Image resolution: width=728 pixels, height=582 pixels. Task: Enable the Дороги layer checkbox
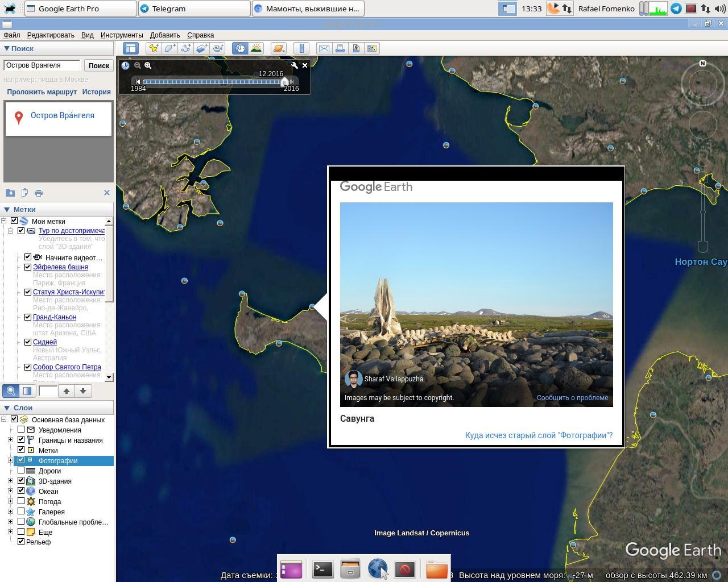coord(21,471)
